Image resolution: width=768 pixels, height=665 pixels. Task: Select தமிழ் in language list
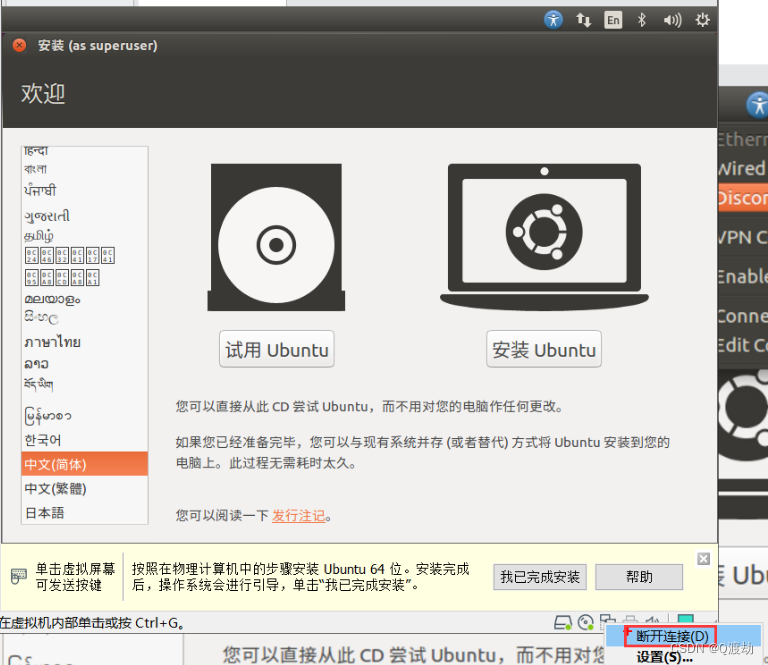point(85,236)
